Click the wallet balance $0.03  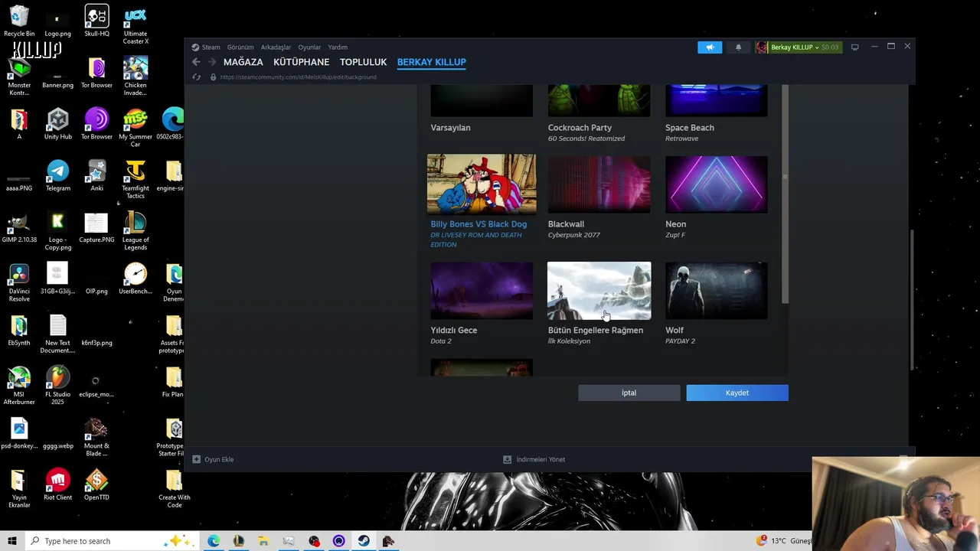[829, 47]
